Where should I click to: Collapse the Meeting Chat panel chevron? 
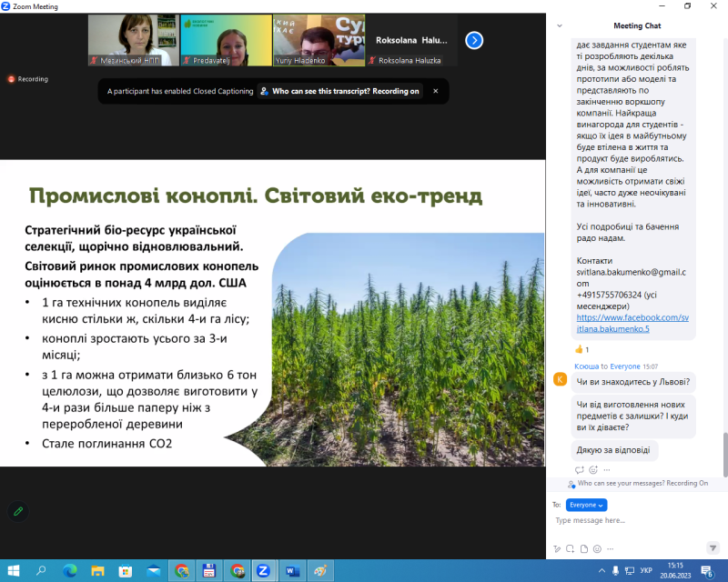(559, 25)
